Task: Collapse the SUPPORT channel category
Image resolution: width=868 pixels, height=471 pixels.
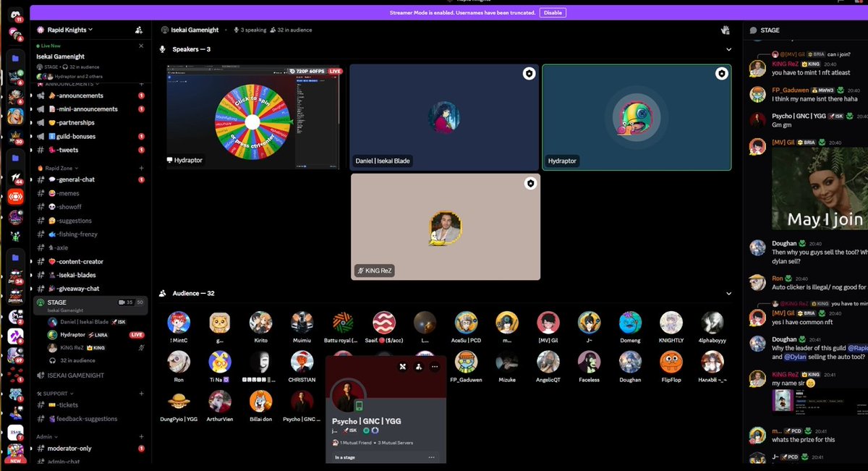Action: coord(56,394)
